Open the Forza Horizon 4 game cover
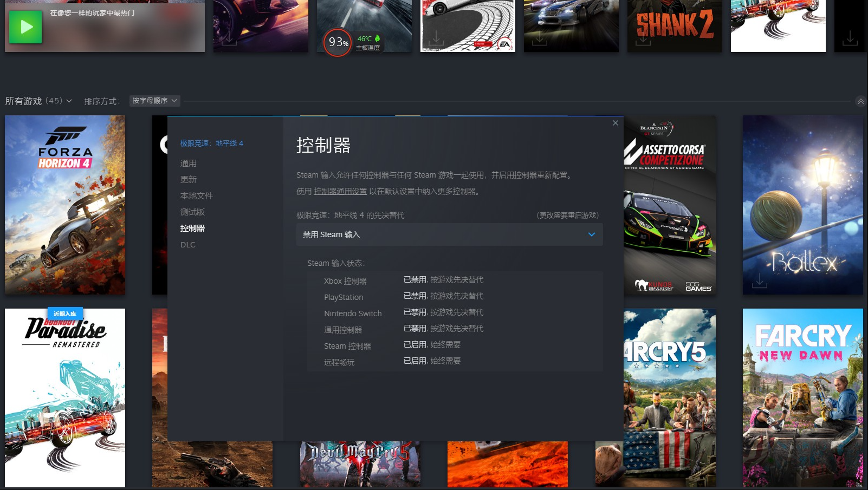 pyautogui.click(x=65, y=205)
